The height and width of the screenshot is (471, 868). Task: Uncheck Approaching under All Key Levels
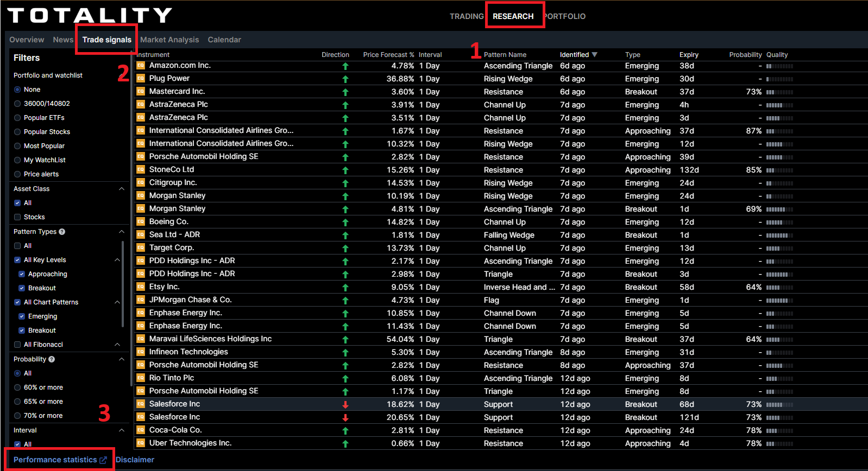point(22,274)
